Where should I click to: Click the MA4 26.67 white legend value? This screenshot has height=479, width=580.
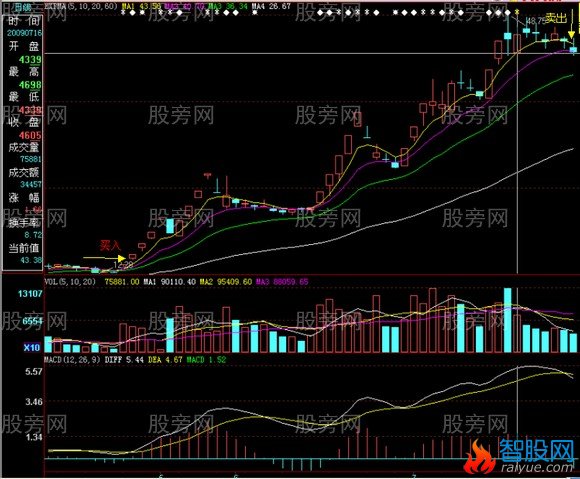(x=271, y=6)
